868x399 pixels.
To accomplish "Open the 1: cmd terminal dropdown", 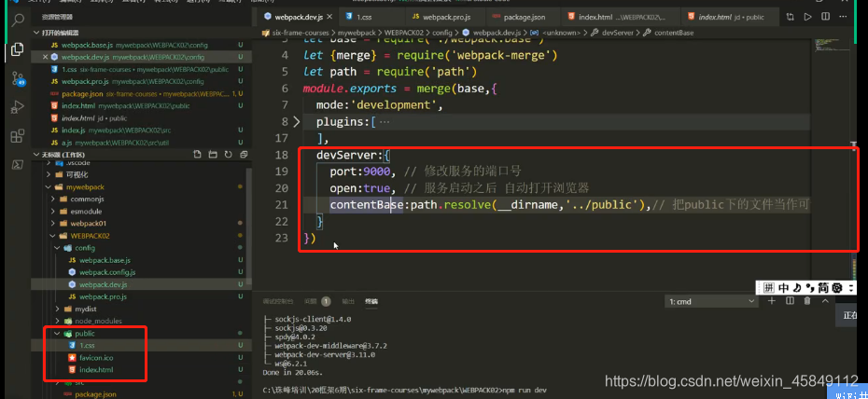I will 711,302.
